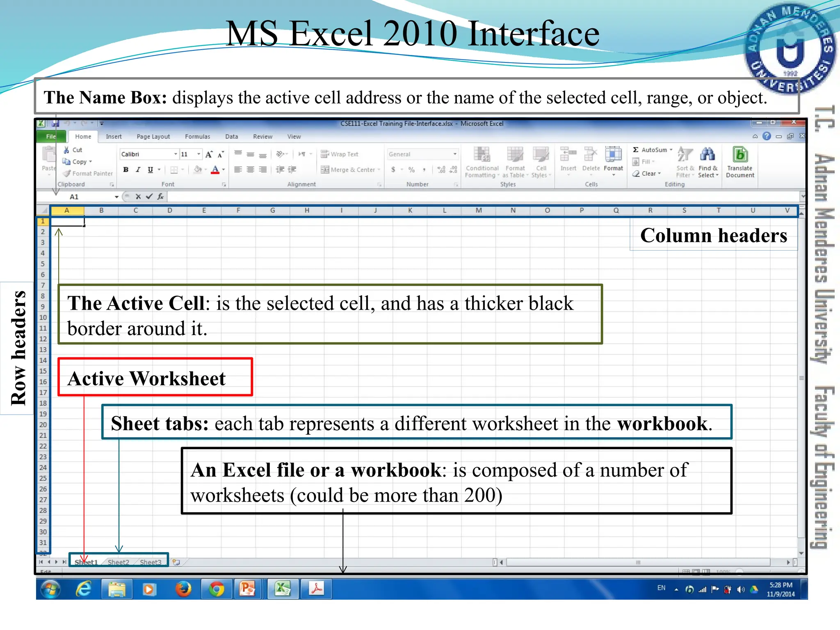Image resolution: width=840 pixels, height=630 pixels.
Task: Click row header 10
Action: tap(43, 317)
